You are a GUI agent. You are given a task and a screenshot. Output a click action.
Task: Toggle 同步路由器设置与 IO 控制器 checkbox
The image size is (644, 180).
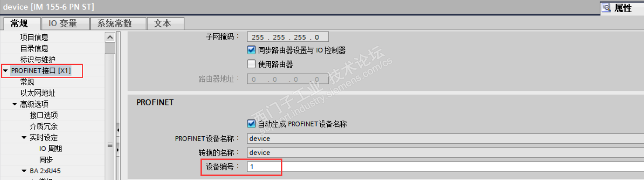(x=251, y=50)
